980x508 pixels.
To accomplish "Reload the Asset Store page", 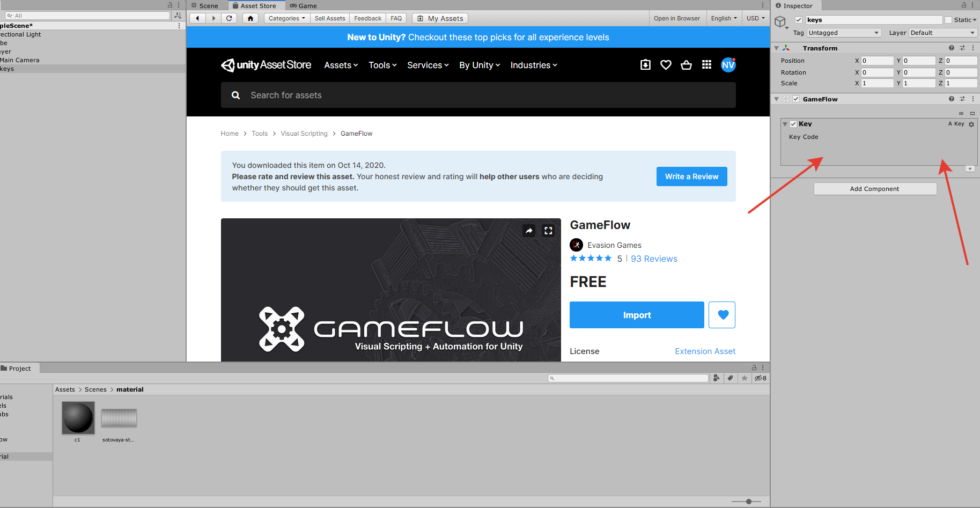I will (x=229, y=18).
